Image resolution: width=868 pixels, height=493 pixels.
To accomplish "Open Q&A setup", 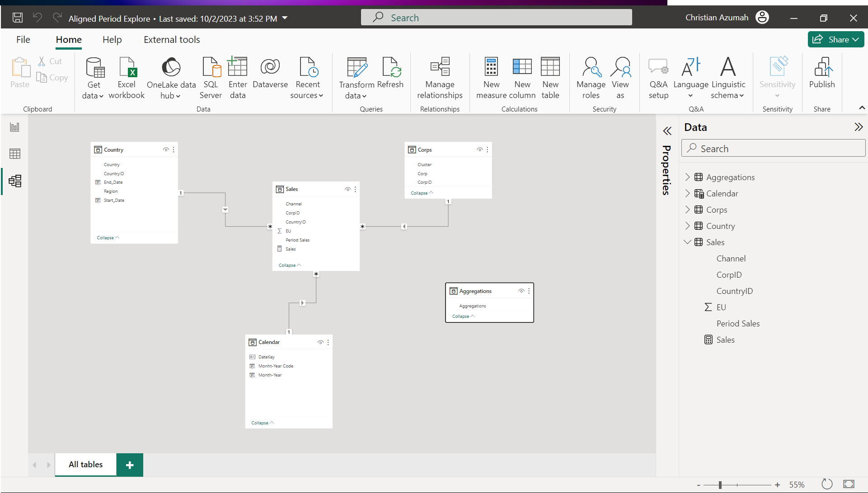I will pyautogui.click(x=658, y=78).
